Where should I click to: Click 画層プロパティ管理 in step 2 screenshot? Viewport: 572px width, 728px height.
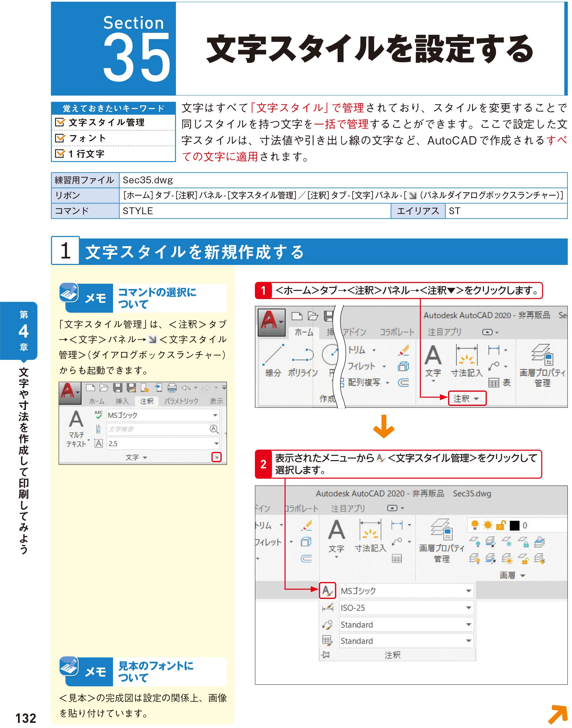tap(442, 541)
